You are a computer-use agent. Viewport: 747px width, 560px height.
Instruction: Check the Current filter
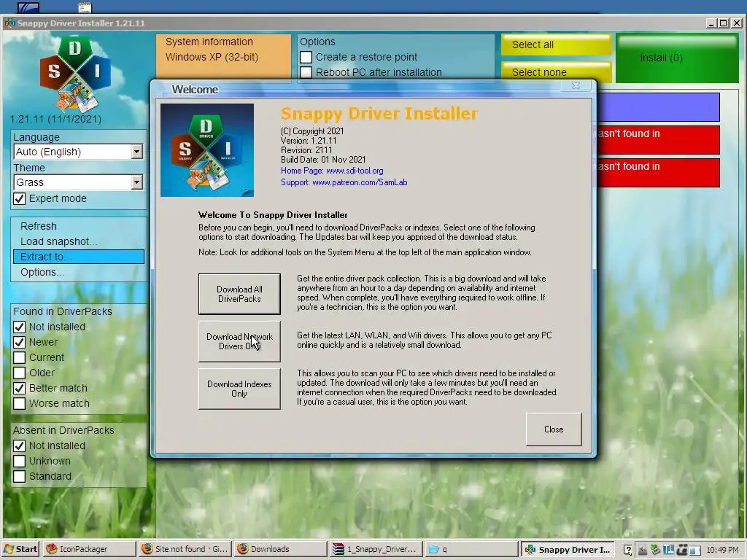[x=19, y=357]
